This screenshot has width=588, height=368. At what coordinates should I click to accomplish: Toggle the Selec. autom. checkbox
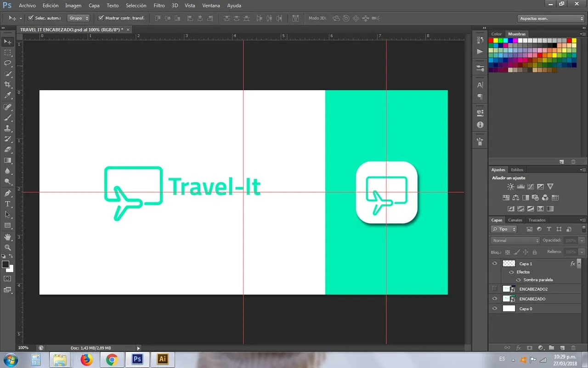click(31, 18)
